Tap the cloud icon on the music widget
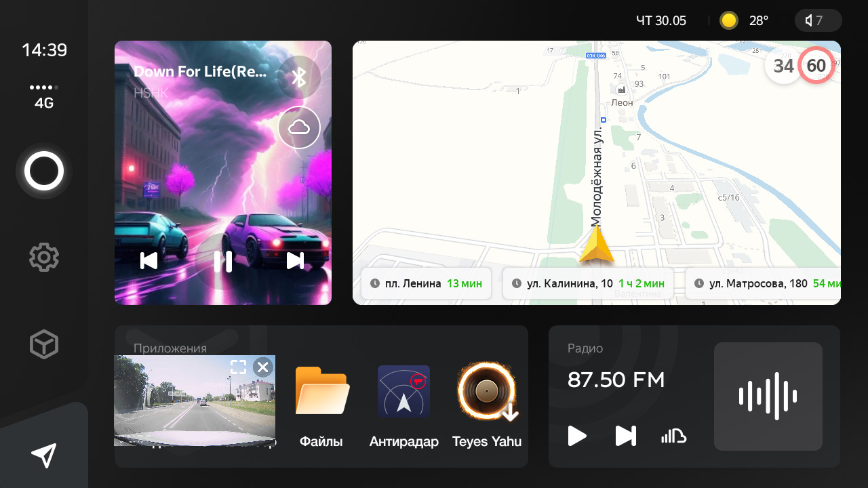Image resolution: width=868 pixels, height=488 pixels. (299, 127)
